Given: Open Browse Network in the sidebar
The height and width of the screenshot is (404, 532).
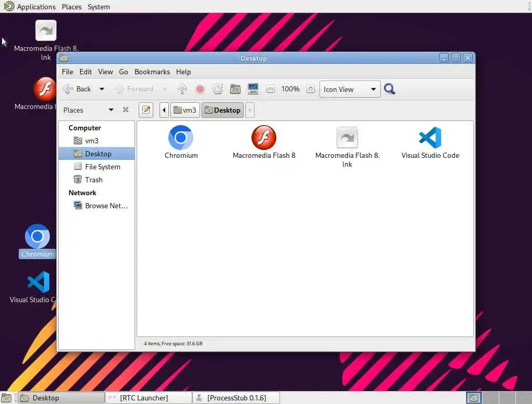Looking at the screenshot, I should coord(96,206).
